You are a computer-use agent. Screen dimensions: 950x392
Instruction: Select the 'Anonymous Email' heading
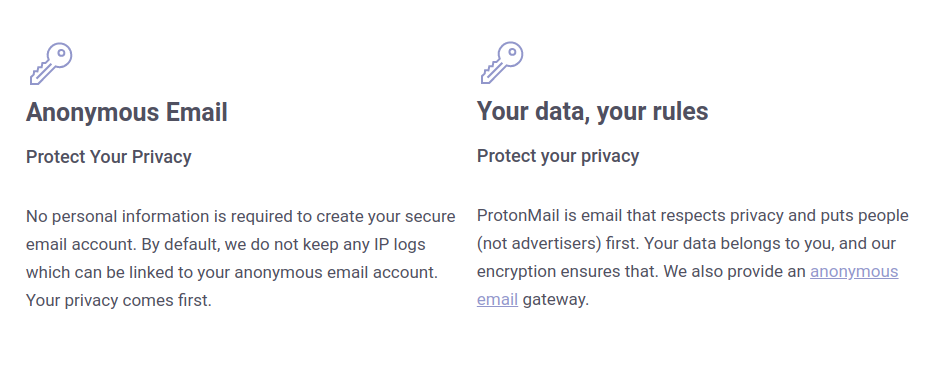click(x=127, y=113)
